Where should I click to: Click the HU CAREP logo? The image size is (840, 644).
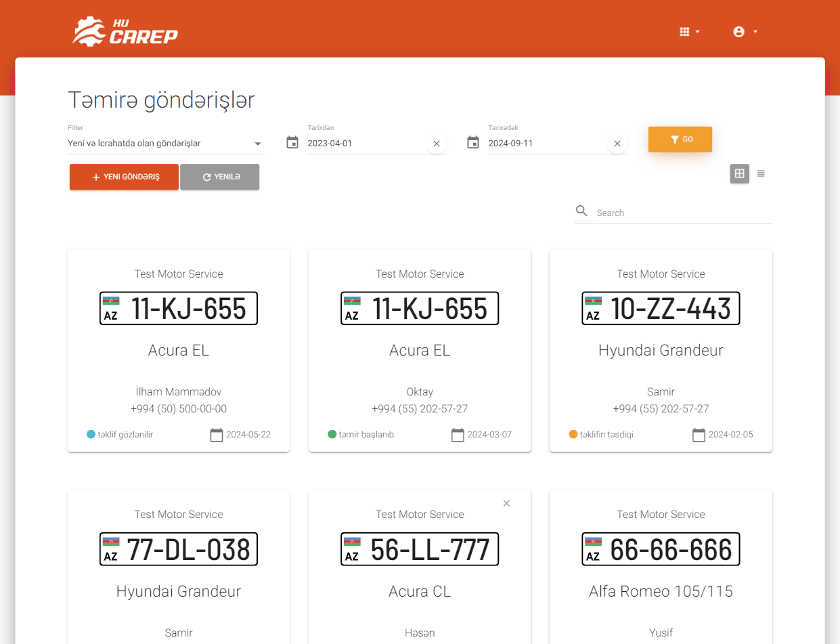[x=125, y=32]
